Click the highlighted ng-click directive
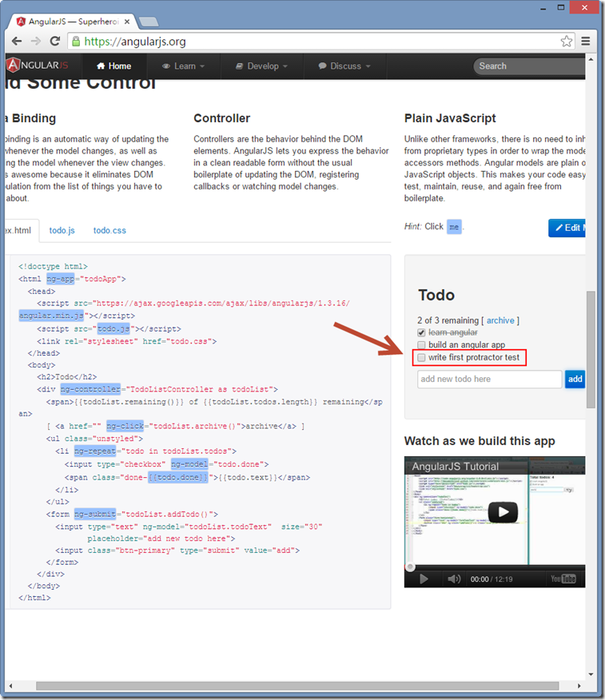The width and height of the screenshot is (605, 700). click(125, 426)
